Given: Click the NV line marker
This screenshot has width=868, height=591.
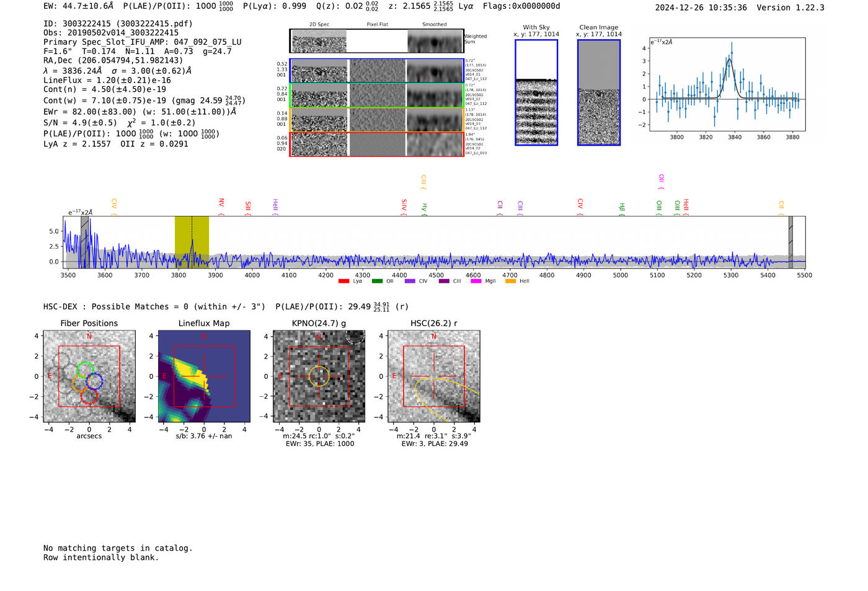Looking at the screenshot, I should 221,207.
